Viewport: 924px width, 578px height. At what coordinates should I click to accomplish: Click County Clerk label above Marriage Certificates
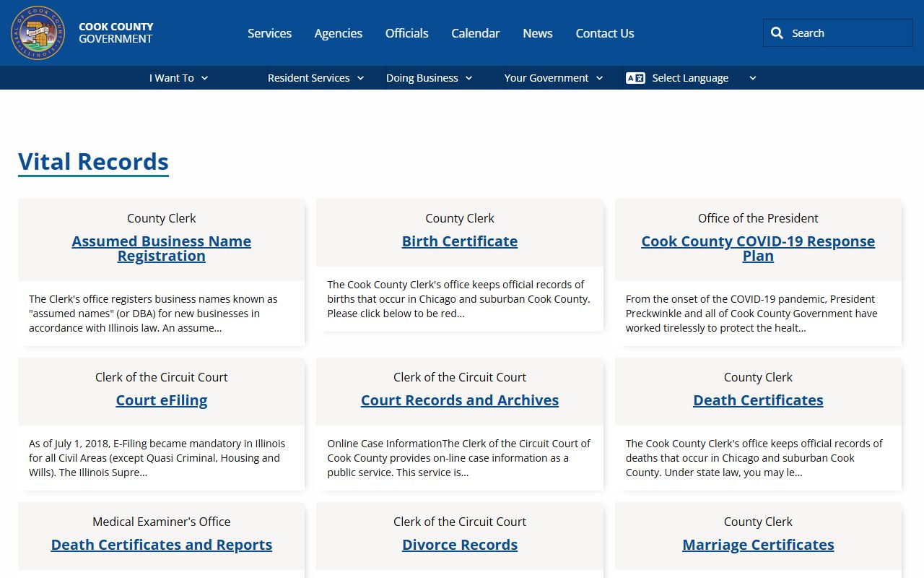tap(758, 522)
